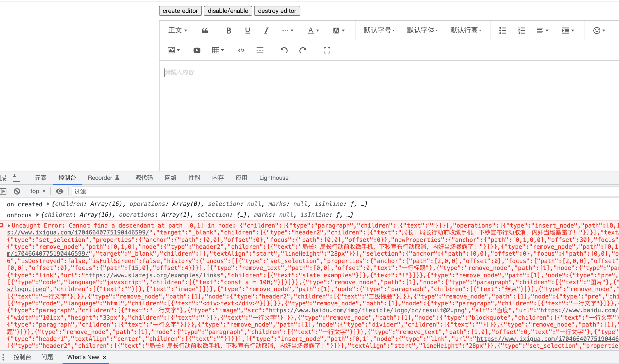Create a live expression with the eye icon

click(59, 191)
